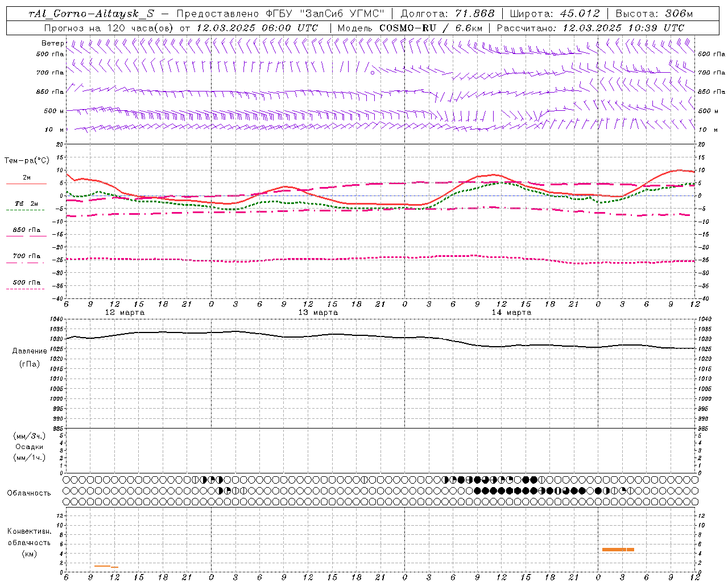Click the calculated time 12.03.2025 10:39 UTC
The image size is (728, 582).
pyautogui.click(x=623, y=28)
